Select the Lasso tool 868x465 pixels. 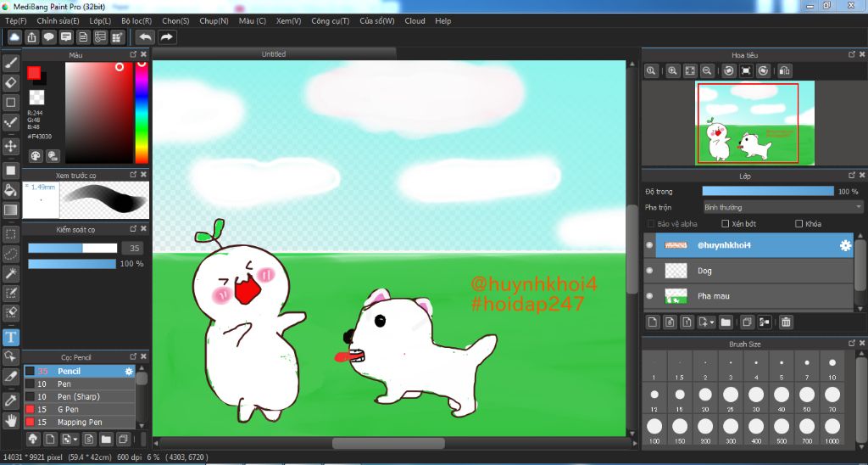[10, 253]
